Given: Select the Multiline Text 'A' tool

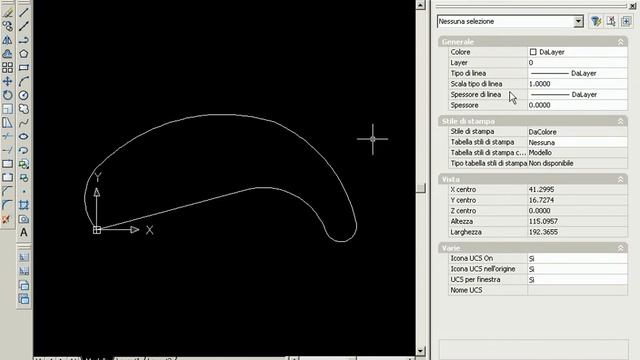Looking at the screenshot, I should pos(24,233).
